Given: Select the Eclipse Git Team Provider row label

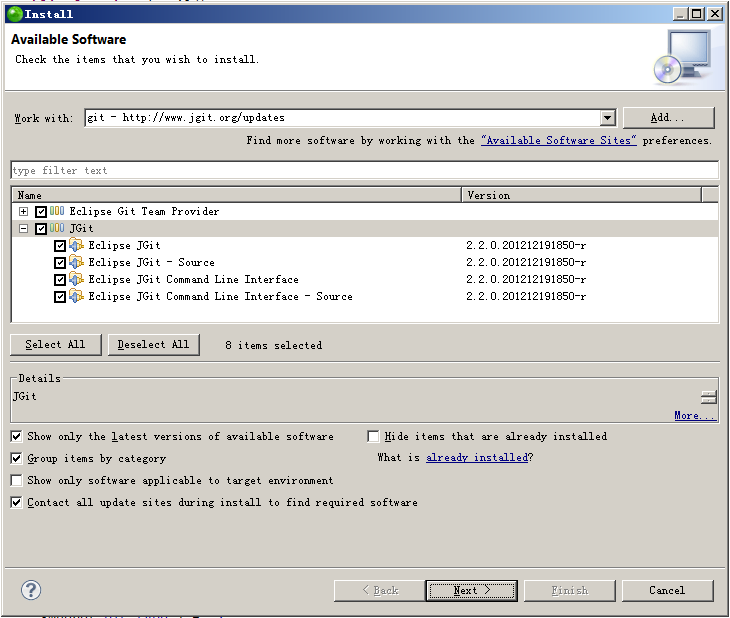Looking at the screenshot, I should click(x=144, y=211).
